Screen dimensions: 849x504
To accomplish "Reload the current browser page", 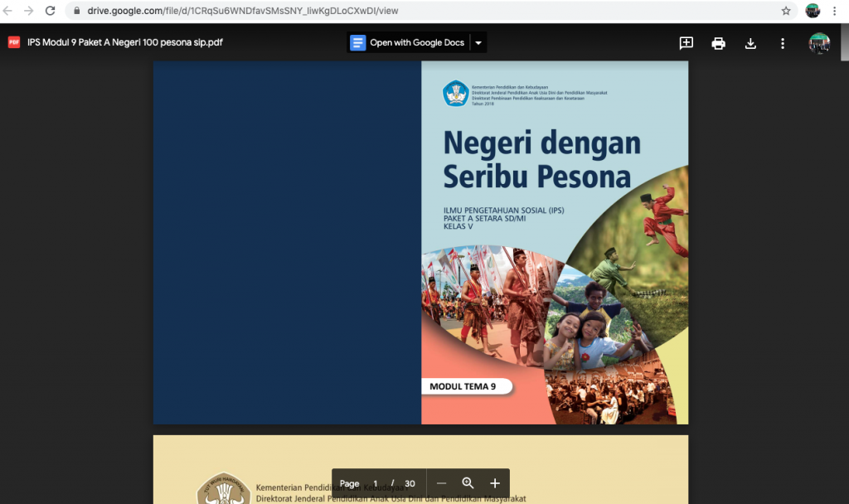I will 50,11.
